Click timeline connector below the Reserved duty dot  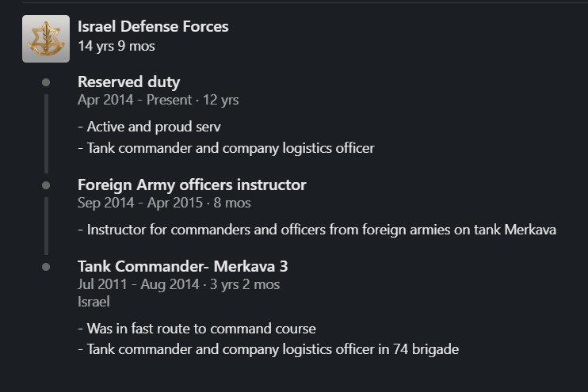(x=46, y=134)
